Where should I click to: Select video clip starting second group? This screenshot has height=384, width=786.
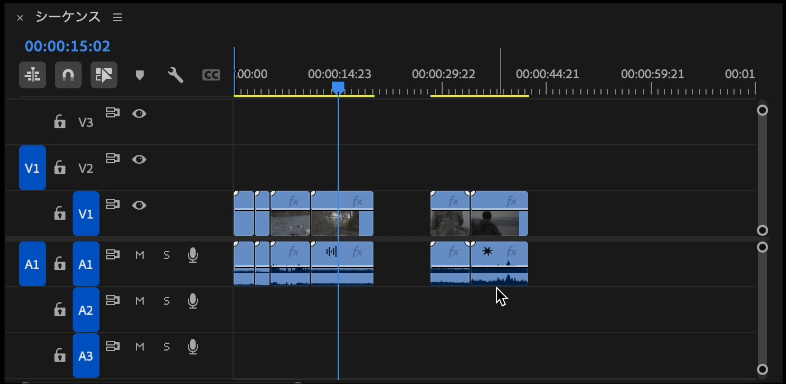point(450,214)
